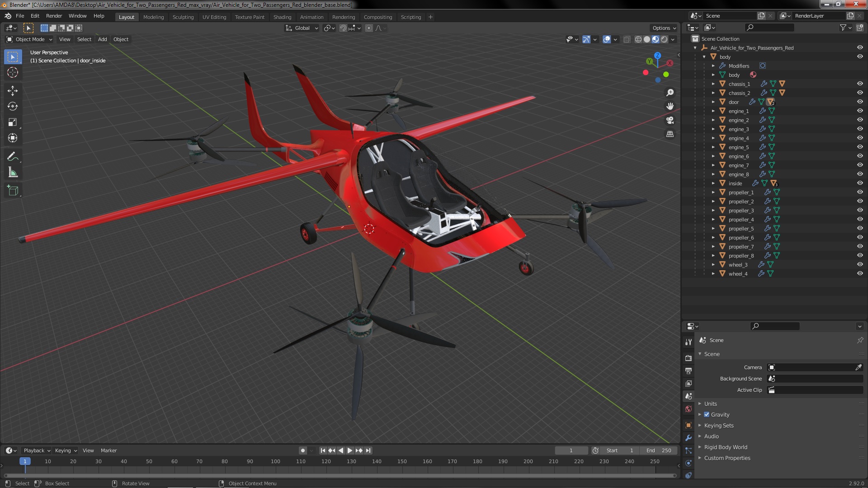Switch to wireframe shading mode
This screenshot has height=488, width=868.
[x=638, y=40]
